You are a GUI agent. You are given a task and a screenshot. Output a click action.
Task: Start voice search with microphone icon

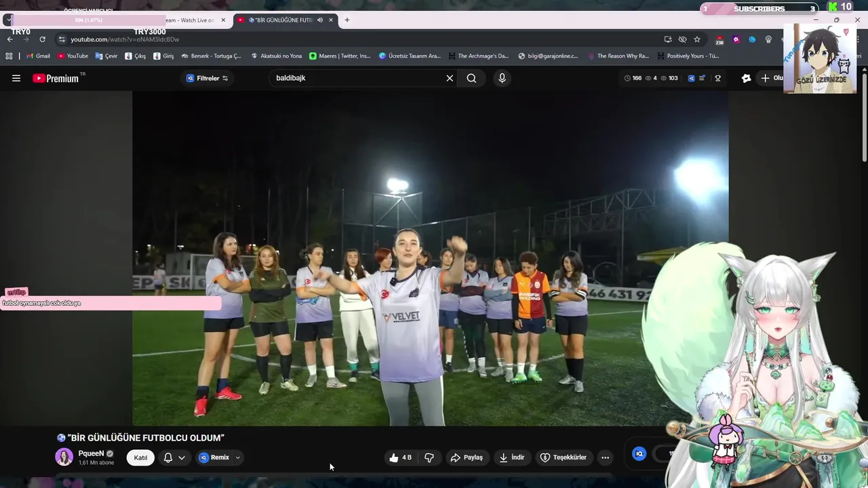click(x=502, y=78)
